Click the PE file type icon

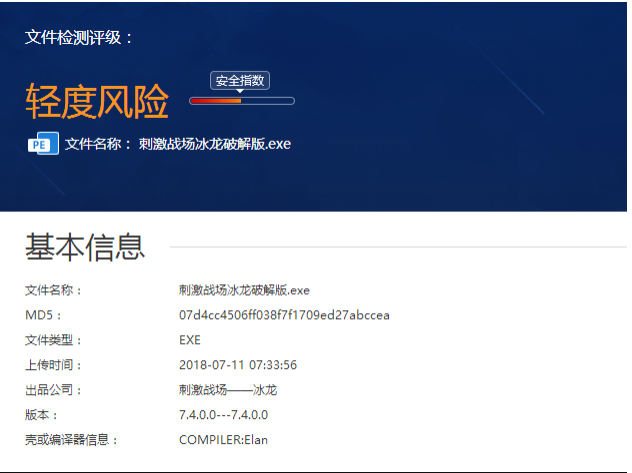(x=43, y=143)
